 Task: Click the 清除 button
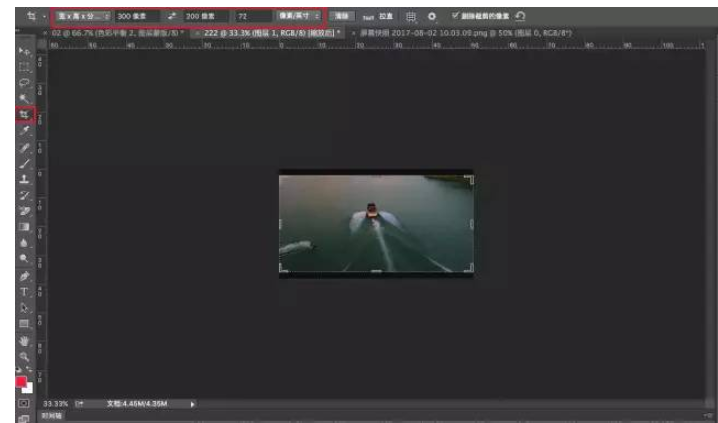[342, 16]
